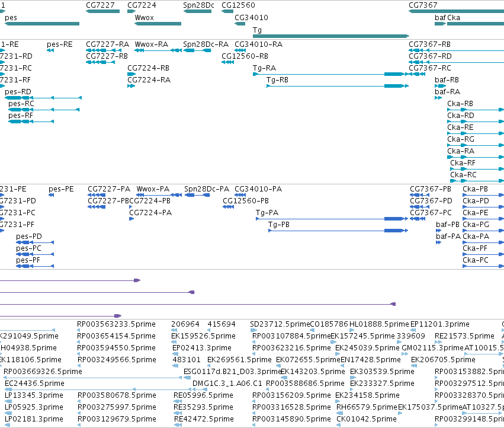Click the CG7224-PA protein glyph
The height and width of the screenshot is (428, 504).
coord(131,219)
